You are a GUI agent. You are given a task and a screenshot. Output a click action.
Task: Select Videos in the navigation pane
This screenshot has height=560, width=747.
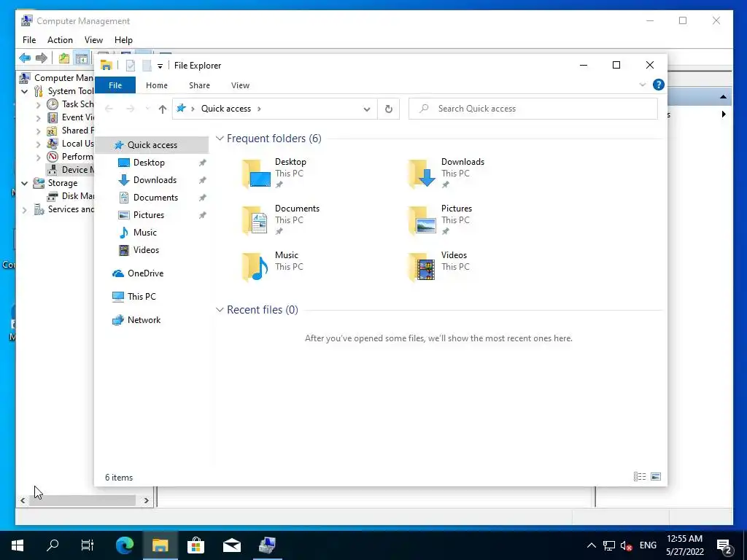click(x=146, y=250)
